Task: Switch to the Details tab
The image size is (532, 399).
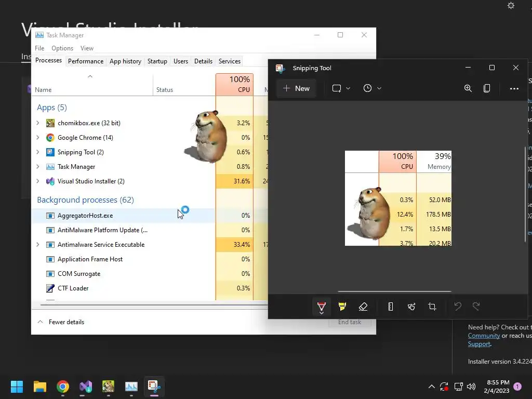Action: (203, 61)
